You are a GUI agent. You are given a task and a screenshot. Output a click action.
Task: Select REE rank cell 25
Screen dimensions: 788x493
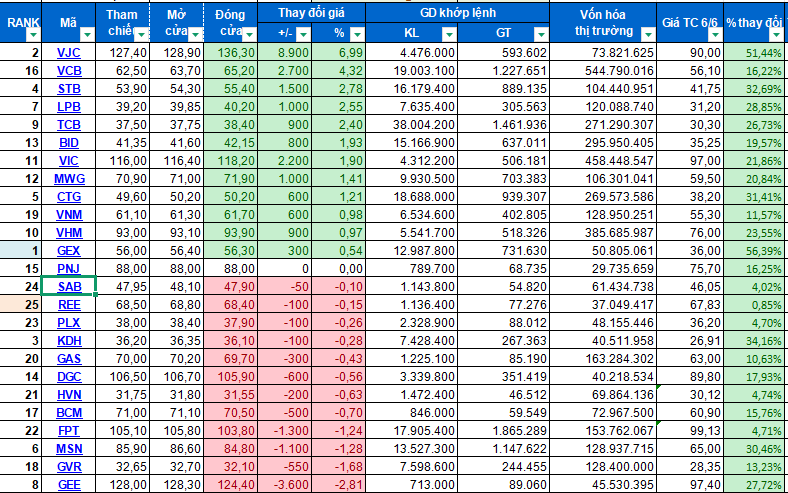point(21,305)
